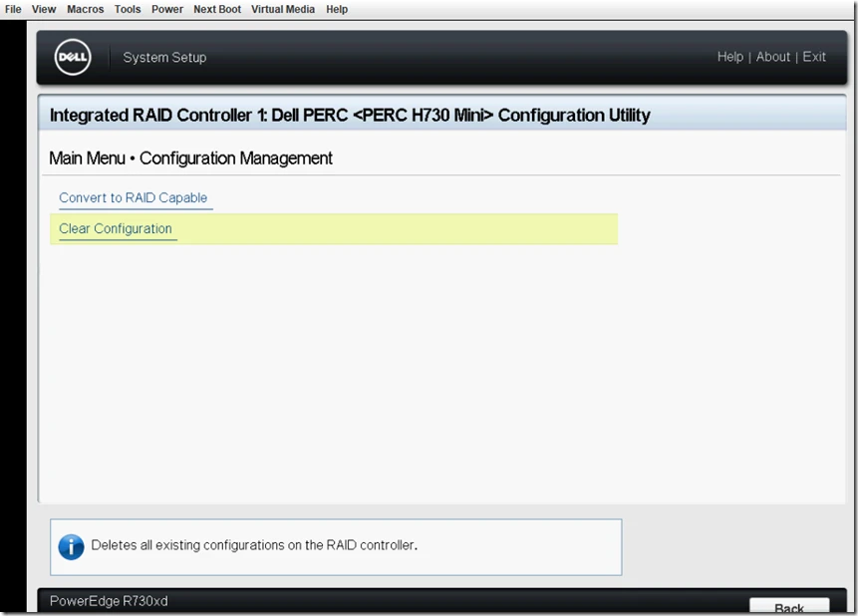Open the Next Boot menu
The width and height of the screenshot is (858, 616).
tap(217, 9)
